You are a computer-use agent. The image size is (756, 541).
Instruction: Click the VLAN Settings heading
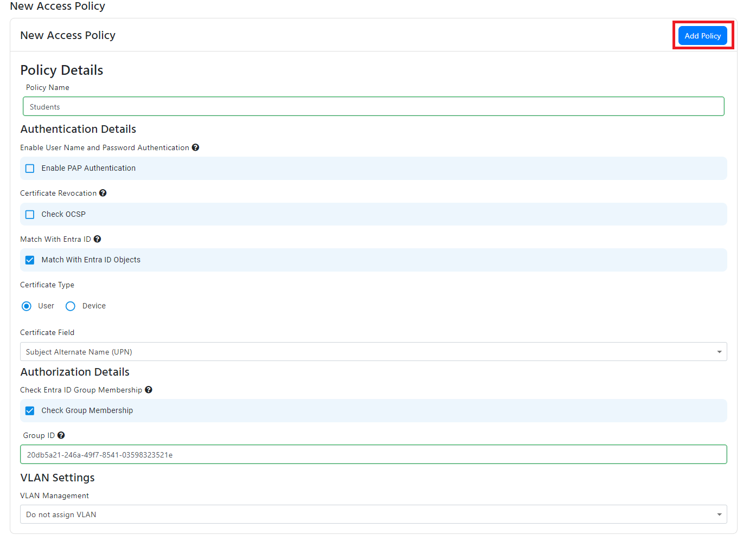click(57, 478)
